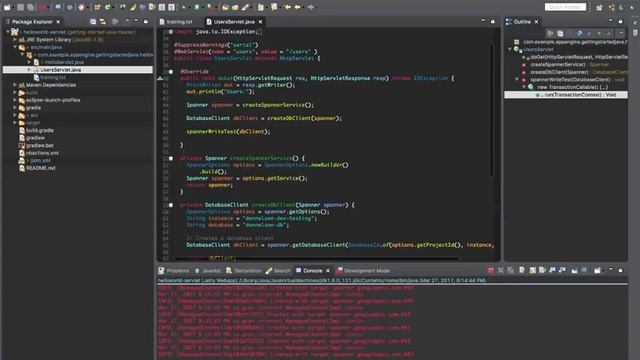
Task: Select doGet method in Outline
Action: click(x=578, y=57)
